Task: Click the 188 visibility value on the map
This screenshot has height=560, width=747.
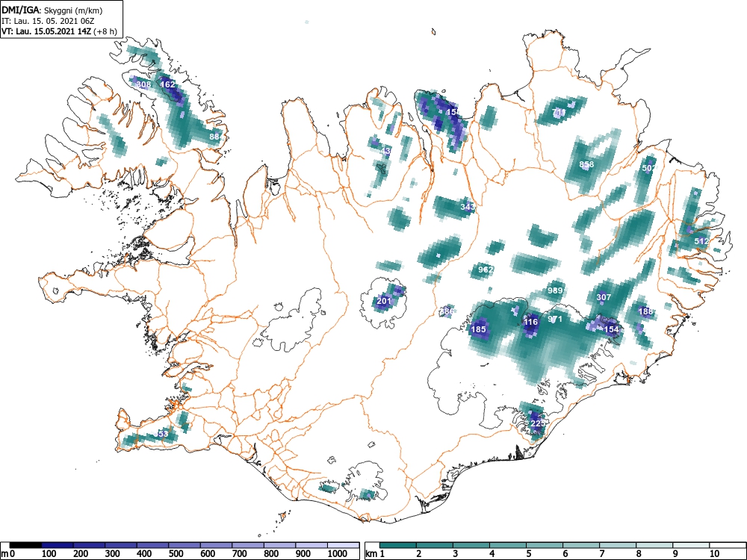Action: (645, 311)
